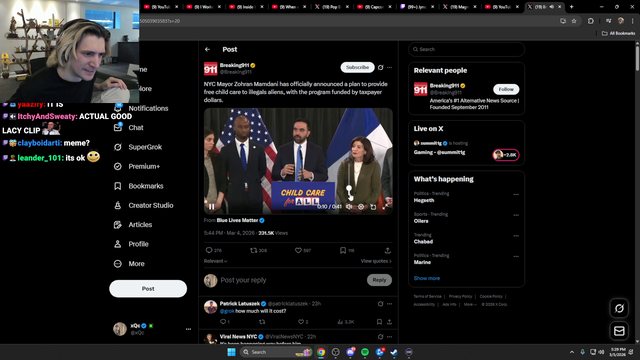Show hidden system tray icons
This screenshot has width=640, height=360.
click(572, 352)
